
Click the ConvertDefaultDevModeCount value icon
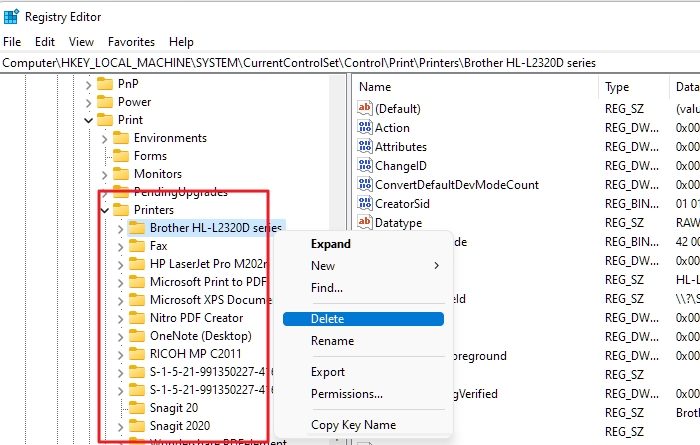pyautogui.click(x=365, y=184)
